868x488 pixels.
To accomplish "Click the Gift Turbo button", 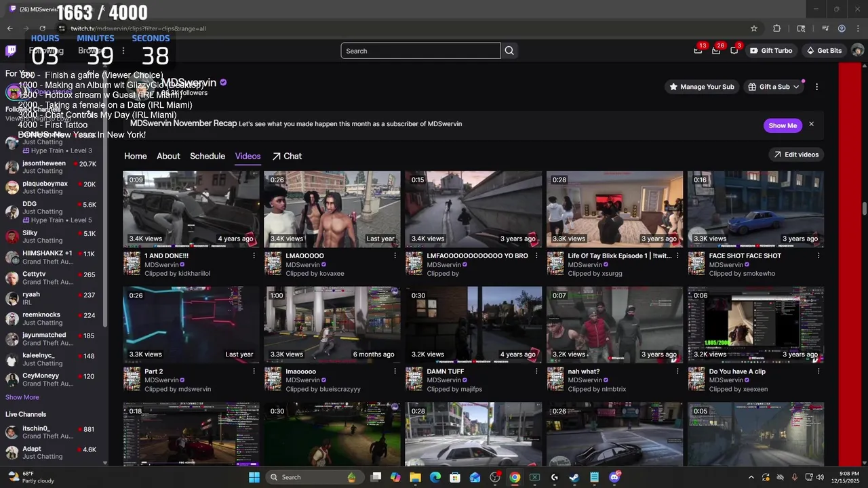I will click(x=770, y=51).
